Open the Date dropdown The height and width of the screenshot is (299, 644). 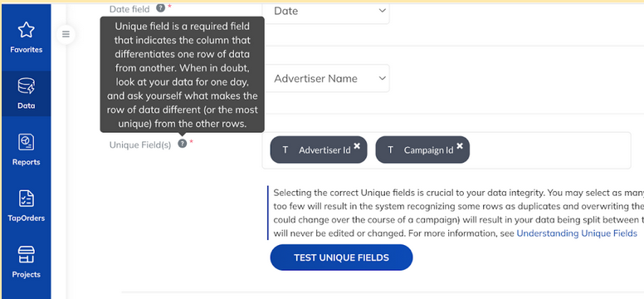325,12
